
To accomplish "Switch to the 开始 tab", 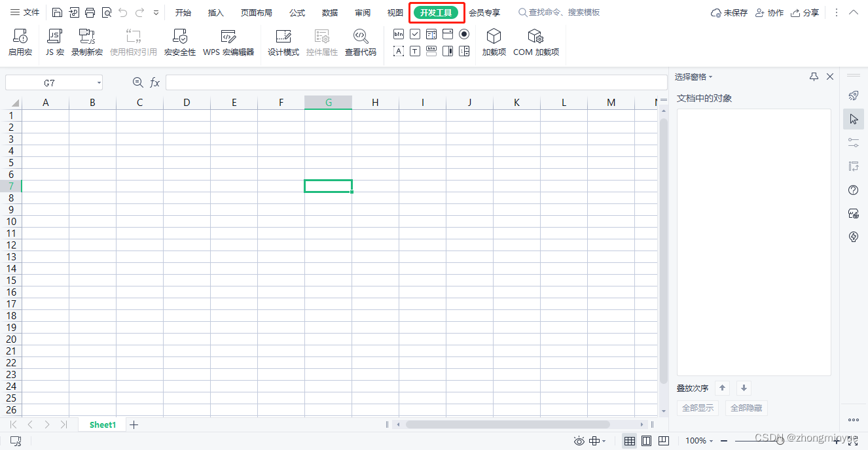I will coord(183,12).
